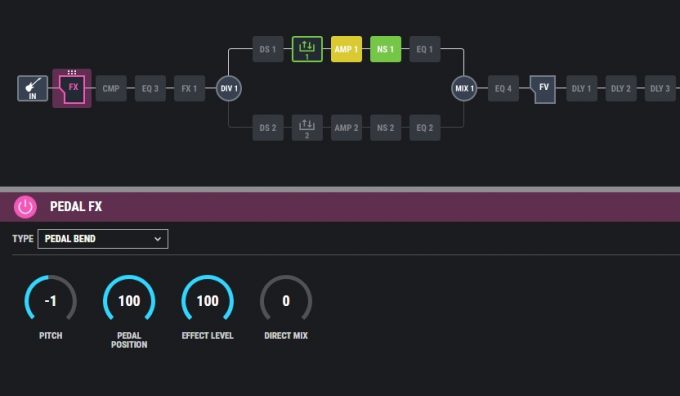The image size is (680, 396).
Task: Grab the drag handle dots above FX block
Action: (x=72, y=72)
